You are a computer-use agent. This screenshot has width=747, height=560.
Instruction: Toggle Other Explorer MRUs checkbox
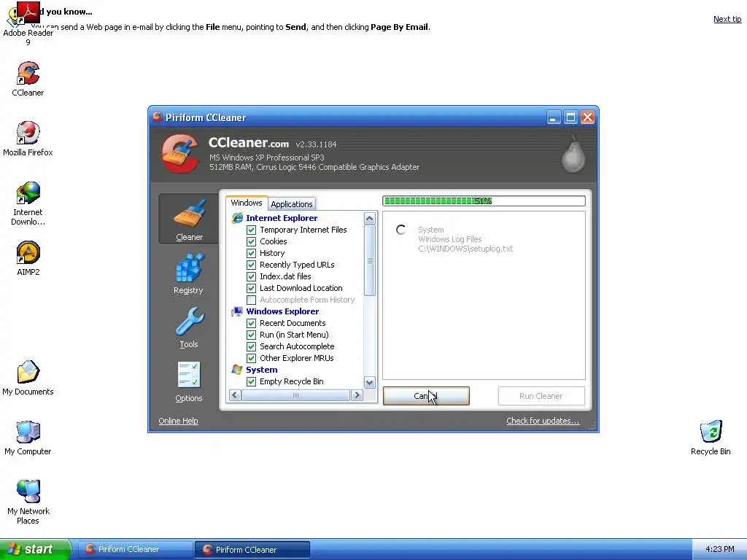point(251,358)
